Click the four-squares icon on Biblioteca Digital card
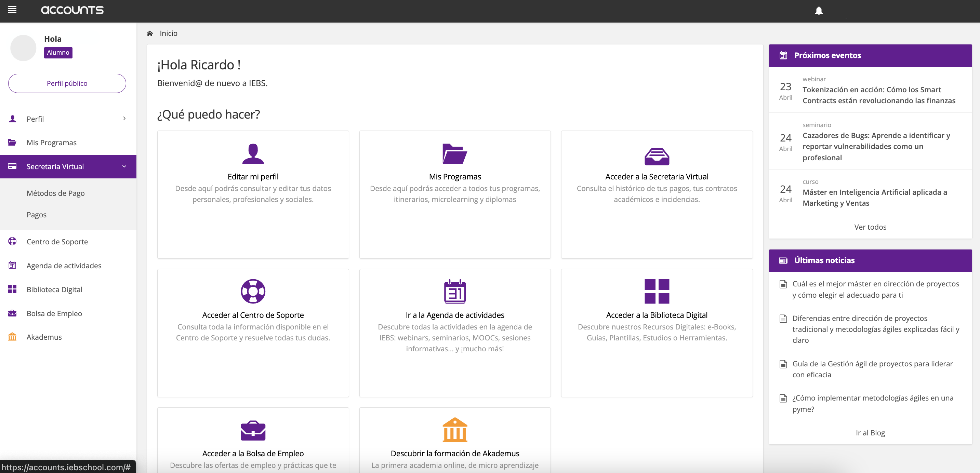This screenshot has height=473, width=980. [x=657, y=291]
